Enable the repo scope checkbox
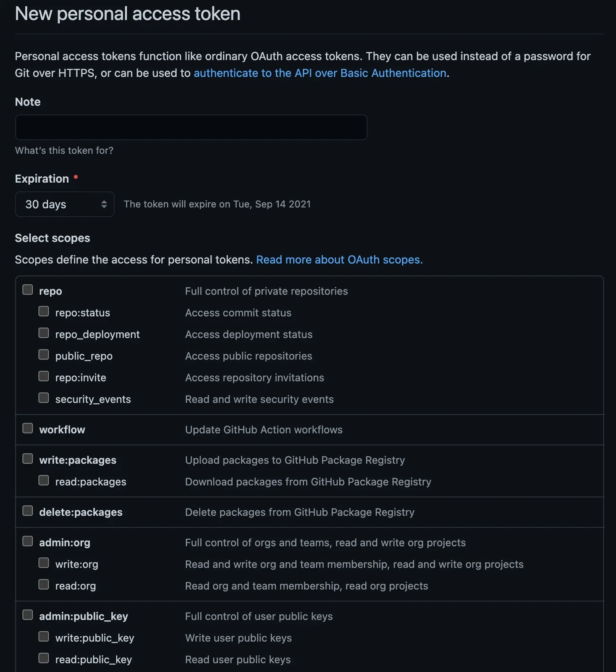The image size is (616, 672). pos(28,290)
